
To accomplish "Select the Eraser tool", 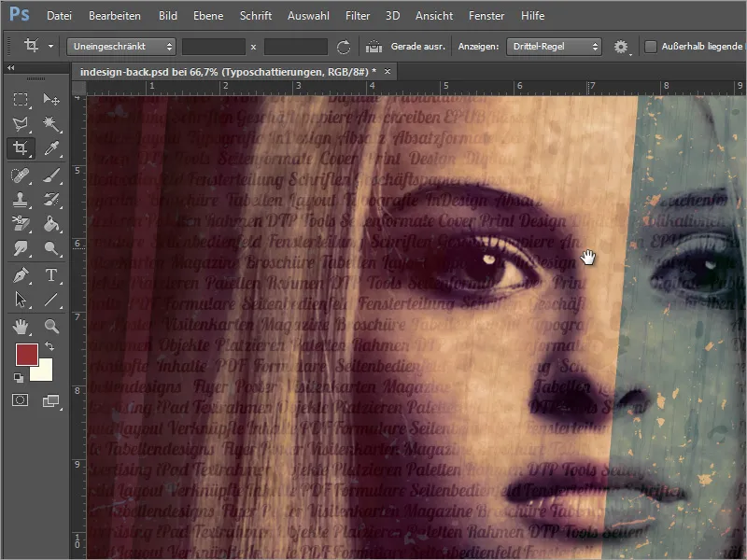I will (x=20, y=223).
